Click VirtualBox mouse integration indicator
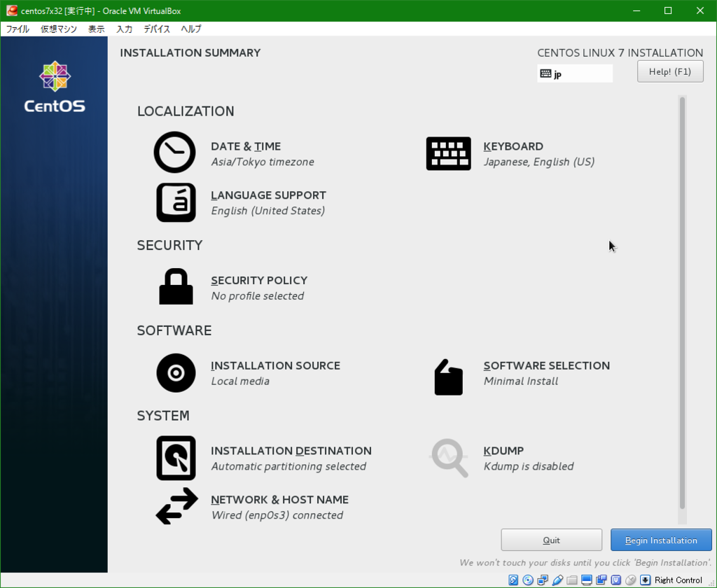Viewport: 717px width, 588px height. click(630, 580)
